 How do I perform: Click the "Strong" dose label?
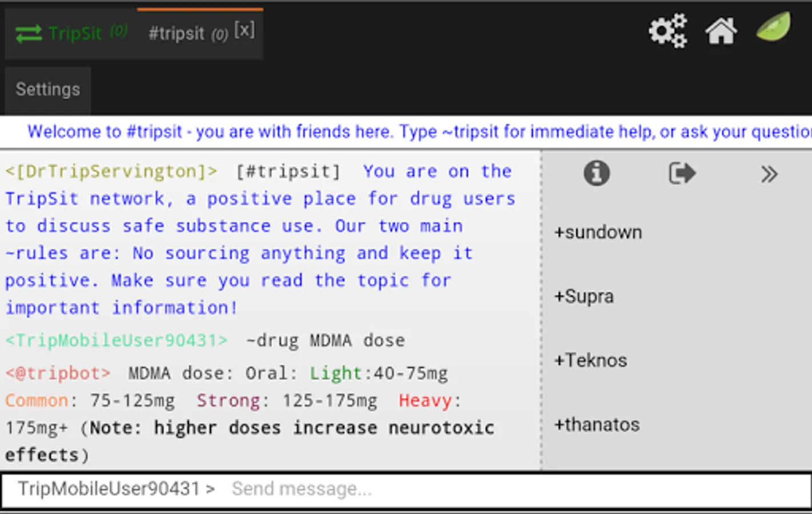pos(228,401)
